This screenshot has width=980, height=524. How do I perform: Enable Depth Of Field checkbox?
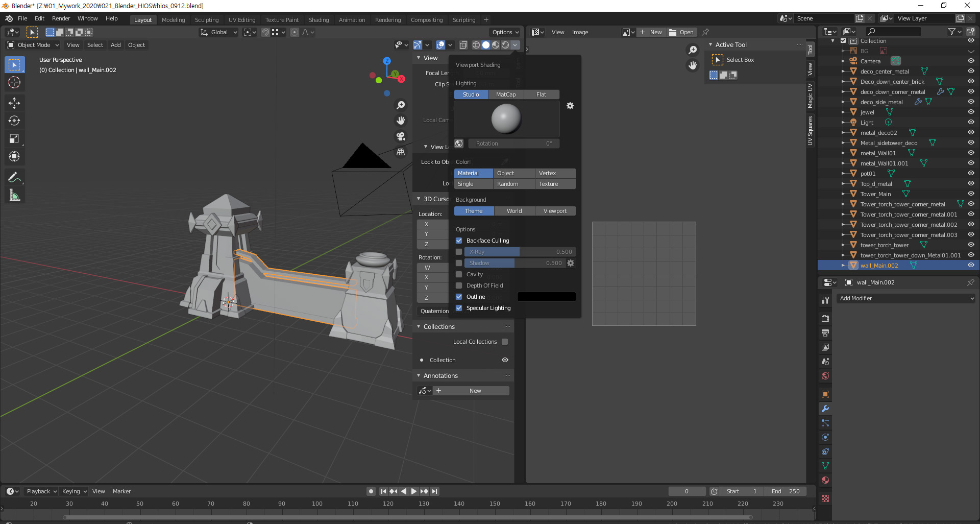point(459,285)
